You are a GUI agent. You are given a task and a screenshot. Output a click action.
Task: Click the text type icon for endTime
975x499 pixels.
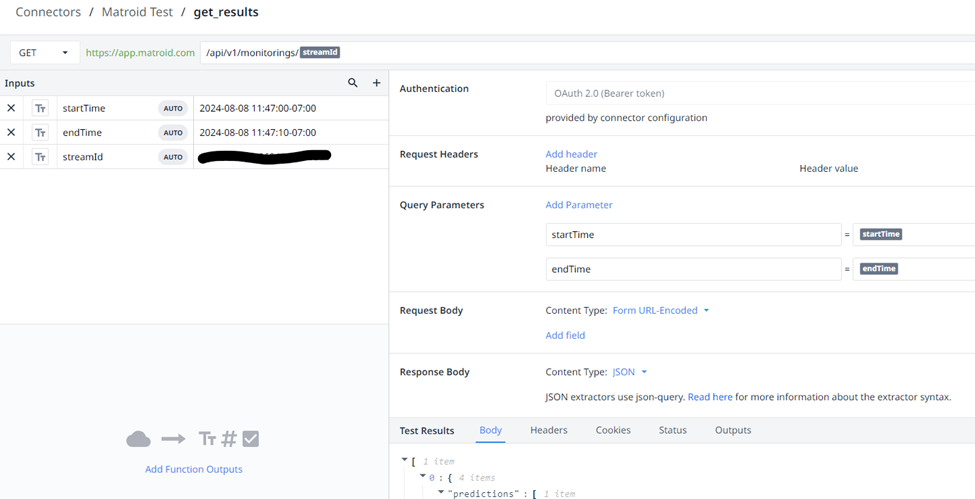coord(40,132)
